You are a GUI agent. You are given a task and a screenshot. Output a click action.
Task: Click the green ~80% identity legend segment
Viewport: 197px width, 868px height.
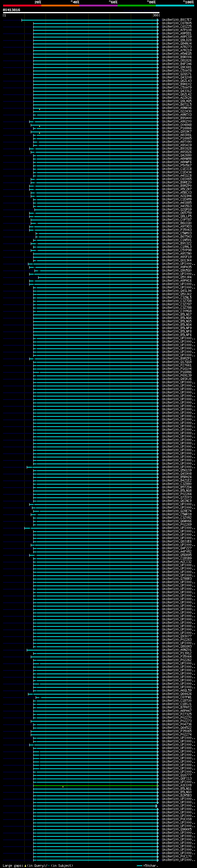(x=137, y=6)
